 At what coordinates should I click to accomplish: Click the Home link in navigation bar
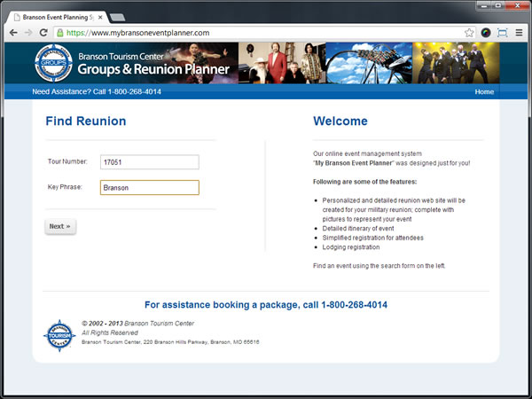(x=484, y=92)
